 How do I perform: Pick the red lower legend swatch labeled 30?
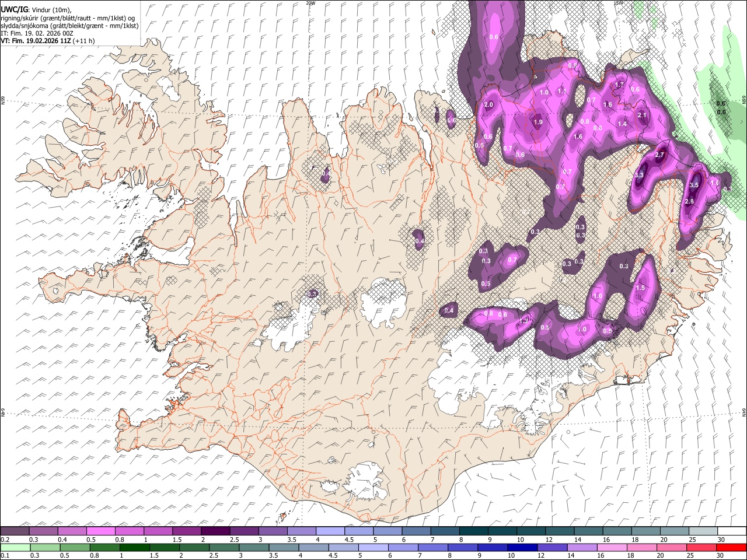click(731, 548)
